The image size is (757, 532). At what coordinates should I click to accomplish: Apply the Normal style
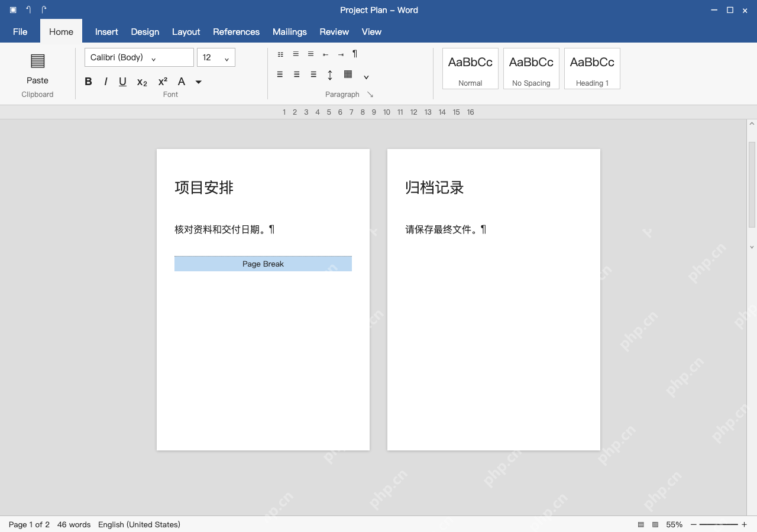470,69
